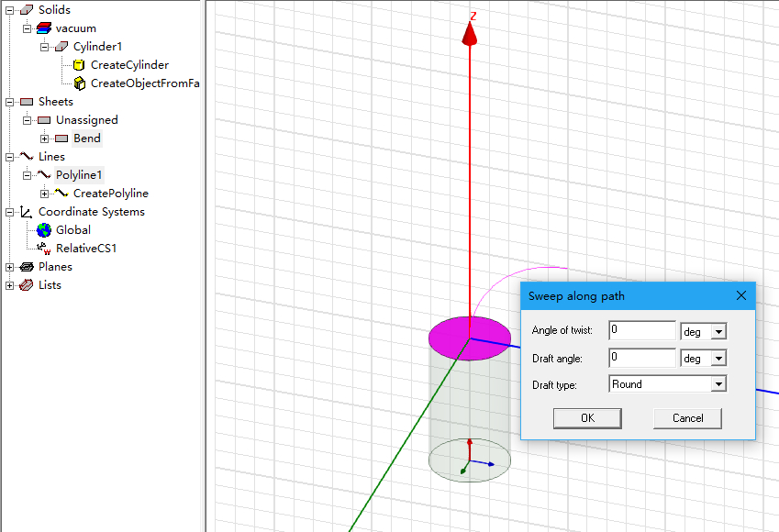Select the Unassigned label in tree
This screenshot has width=779, height=532.
point(87,120)
